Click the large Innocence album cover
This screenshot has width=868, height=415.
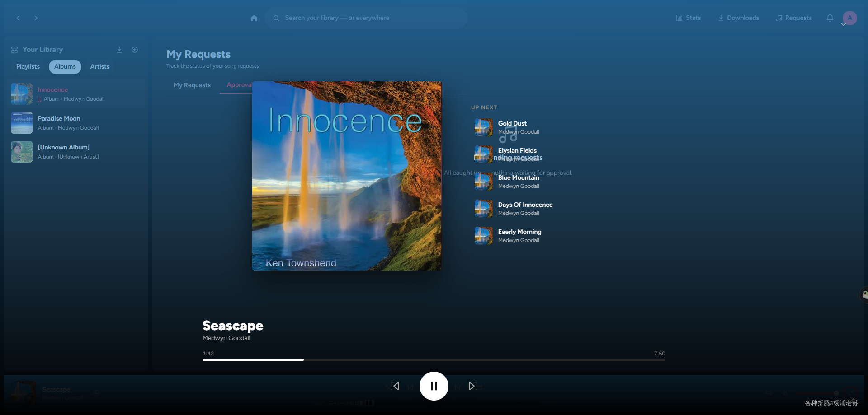(347, 176)
